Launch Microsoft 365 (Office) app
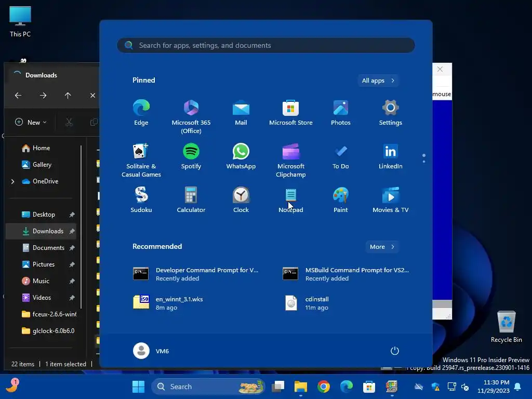The image size is (532, 399). (x=191, y=117)
